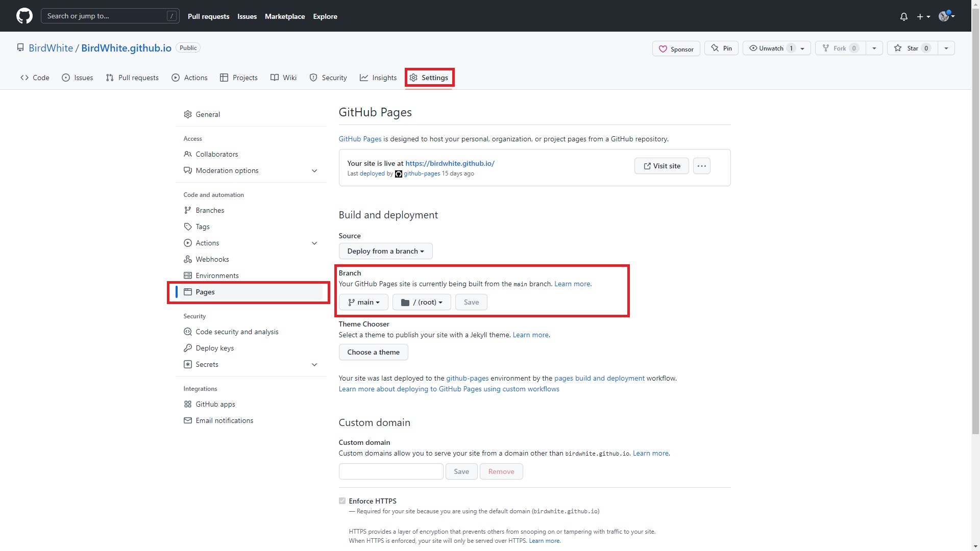Open the Unwatch notifications dropdown
The image size is (980, 551).
tap(776, 48)
